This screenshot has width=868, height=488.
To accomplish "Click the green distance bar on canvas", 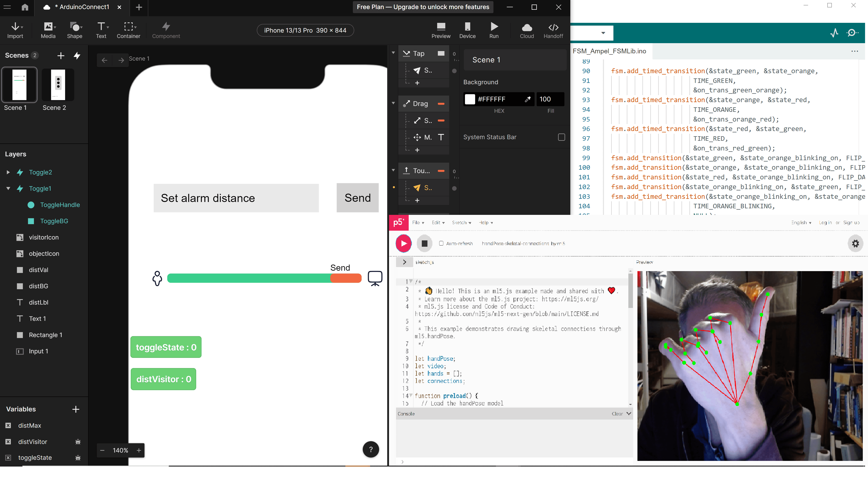I will (x=249, y=278).
